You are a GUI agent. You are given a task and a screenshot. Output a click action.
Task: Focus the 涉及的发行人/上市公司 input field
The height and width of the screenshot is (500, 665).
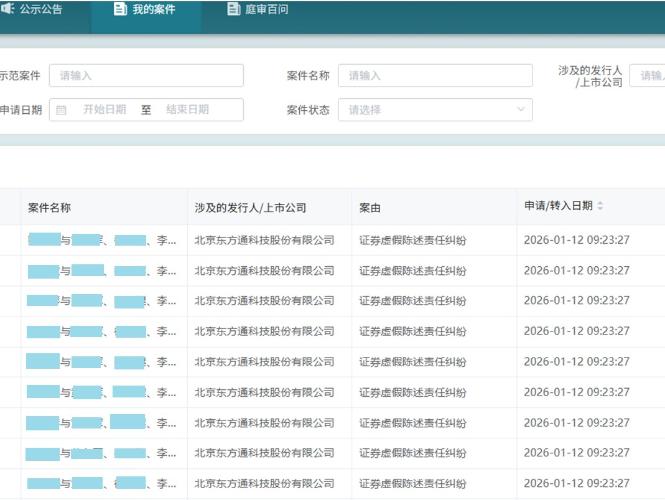pos(647,75)
